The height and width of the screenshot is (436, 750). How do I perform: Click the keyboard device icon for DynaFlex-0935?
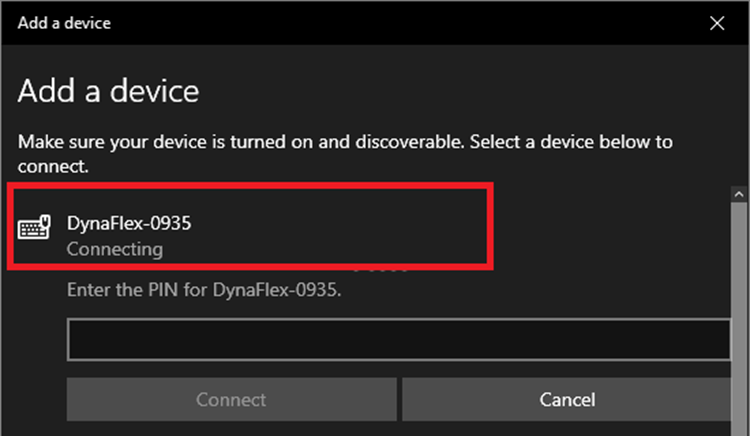point(34,227)
